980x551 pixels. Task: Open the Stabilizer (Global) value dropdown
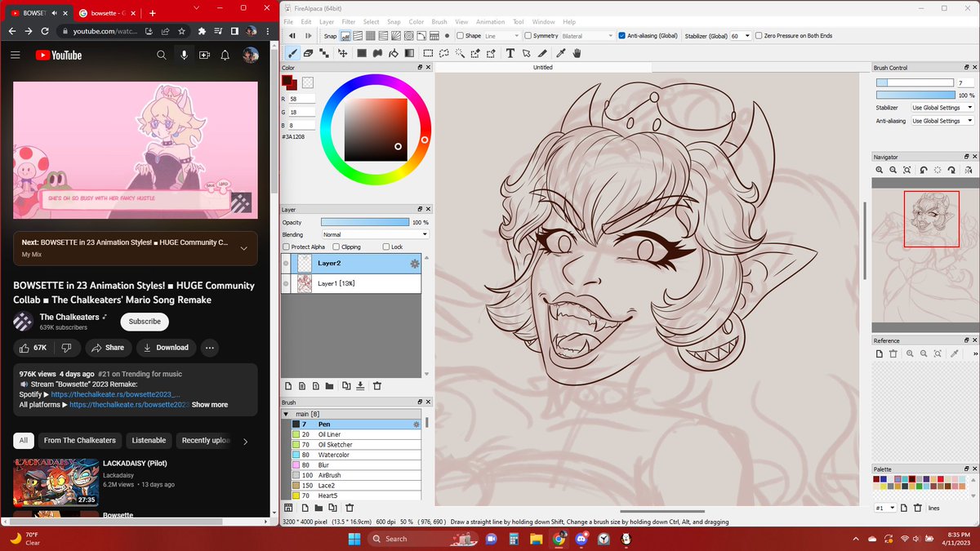point(741,36)
